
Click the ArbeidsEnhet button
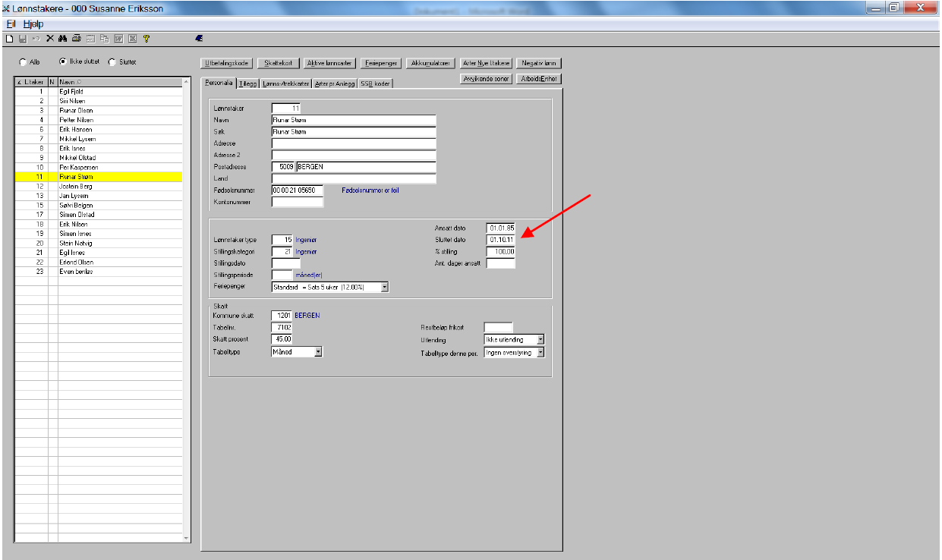tap(539, 78)
